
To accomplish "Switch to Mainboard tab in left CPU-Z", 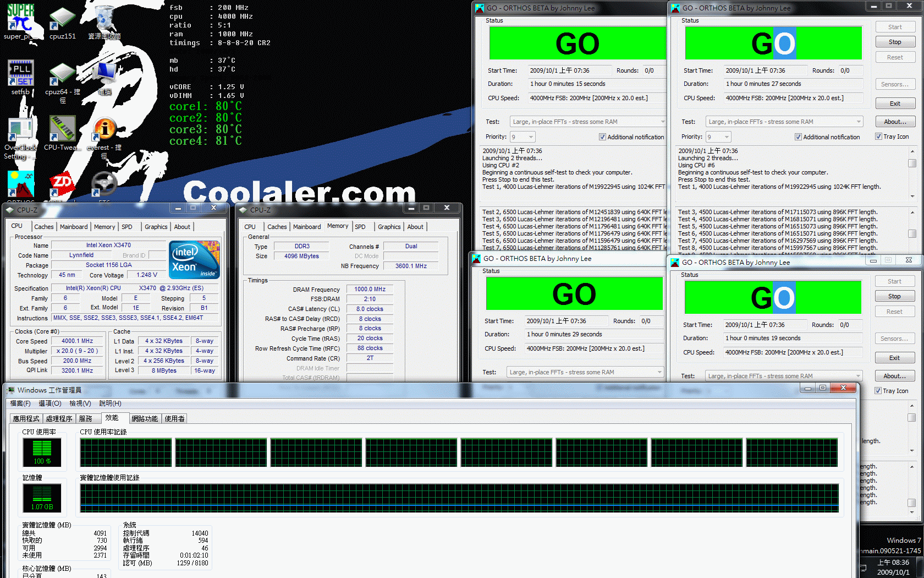I will [74, 227].
